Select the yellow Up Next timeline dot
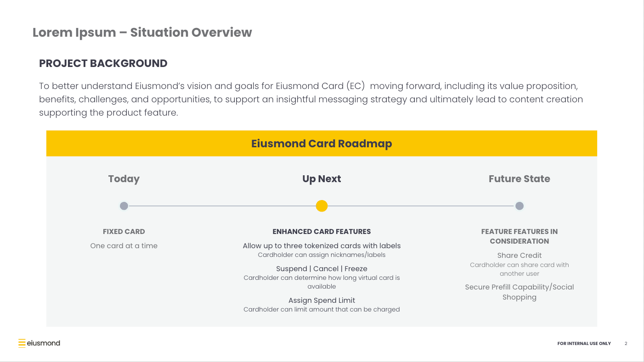Viewport: 644px width, 362px height. (x=322, y=206)
